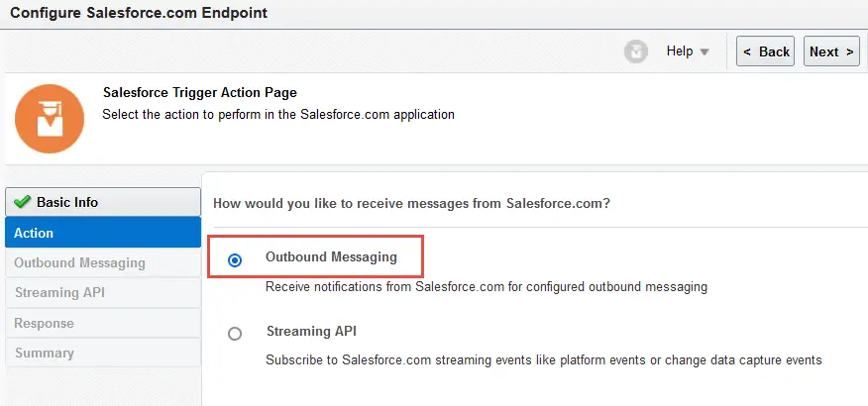Open the Streaming API sidebar step
This screenshot has height=406, width=868.
(x=103, y=292)
